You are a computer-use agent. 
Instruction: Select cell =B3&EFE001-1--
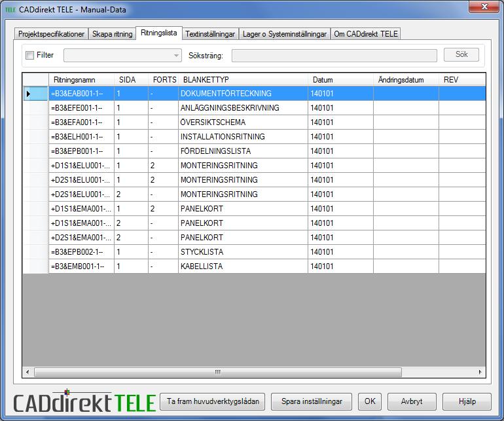[x=81, y=108]
